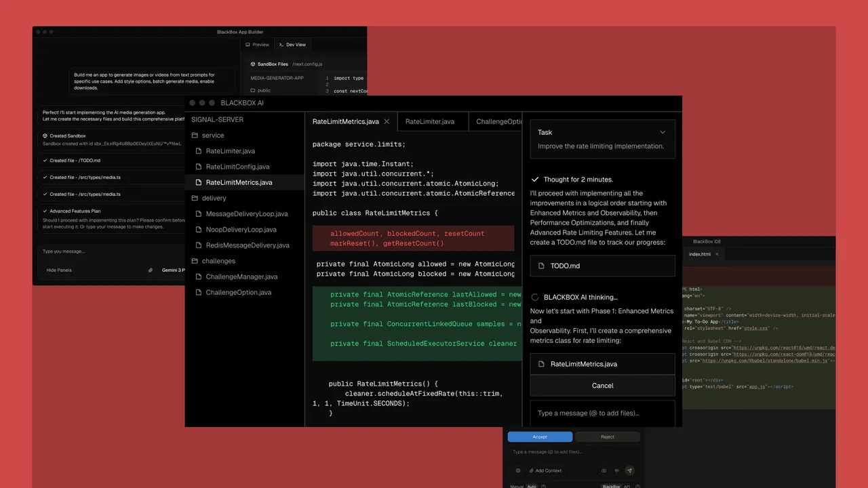Viewport: 868px width, 488px height.
Task: Click the icon between upload and send
Action: 617,470
